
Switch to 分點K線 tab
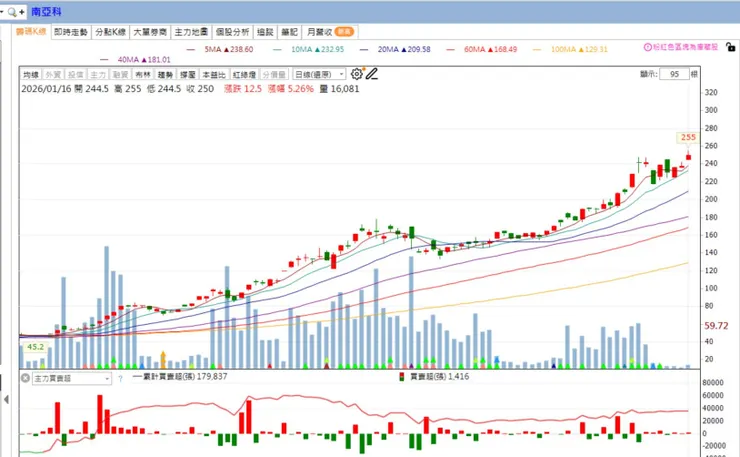click(110, 32)
